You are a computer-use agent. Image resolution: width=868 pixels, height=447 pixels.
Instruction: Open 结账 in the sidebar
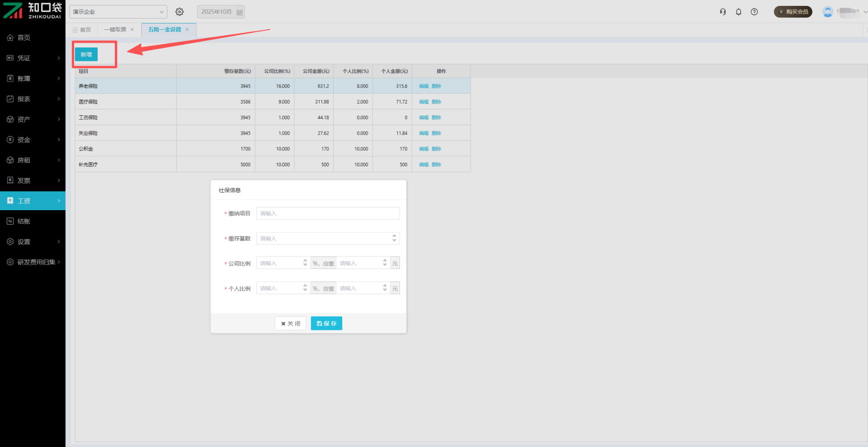(24, 221)
